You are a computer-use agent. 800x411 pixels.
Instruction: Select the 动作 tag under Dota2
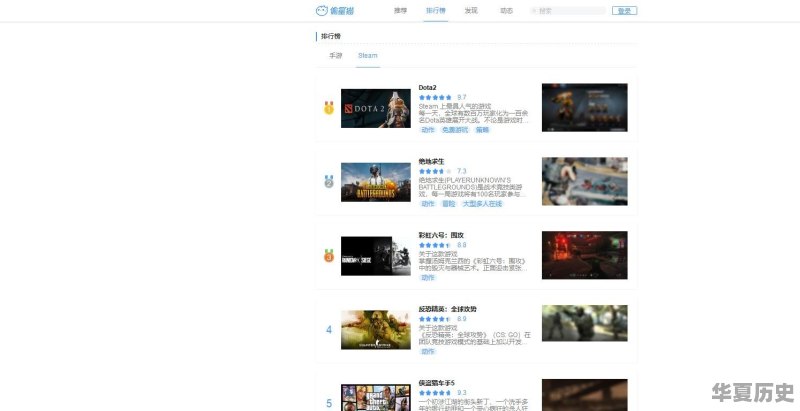pos(428,130)
